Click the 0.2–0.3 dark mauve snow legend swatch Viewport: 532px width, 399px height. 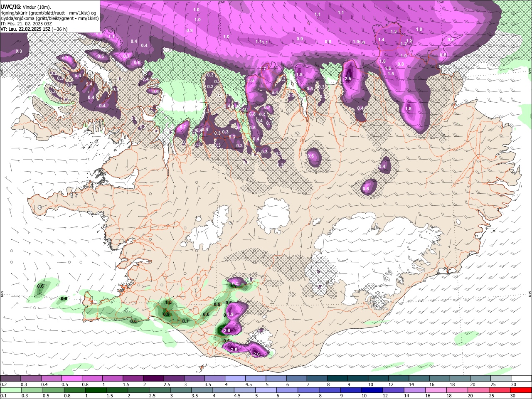point(10,379)
